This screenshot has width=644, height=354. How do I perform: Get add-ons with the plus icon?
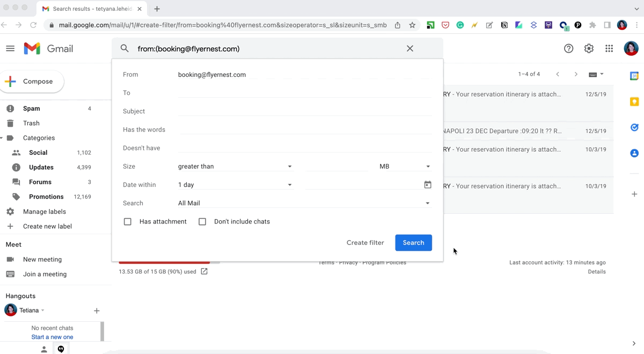point(634,194)
